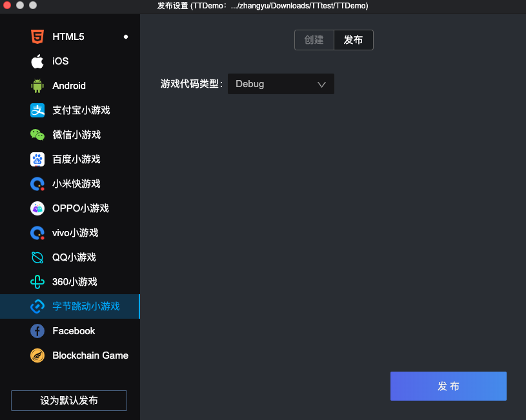Select 小米快游戏 in the platform list
Image resolution: width=526 pixels, height=420 pixels.
tap(76, 184)
